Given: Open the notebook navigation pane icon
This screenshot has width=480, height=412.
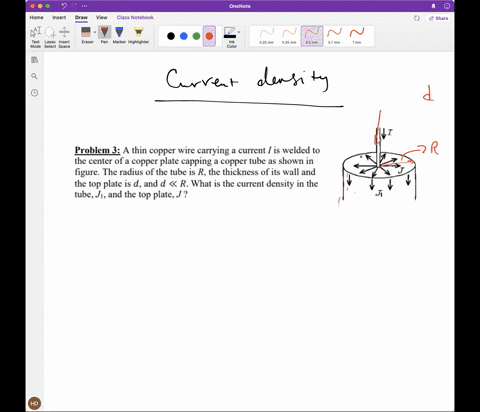Looking at the screenshot, I should [34, 60].
